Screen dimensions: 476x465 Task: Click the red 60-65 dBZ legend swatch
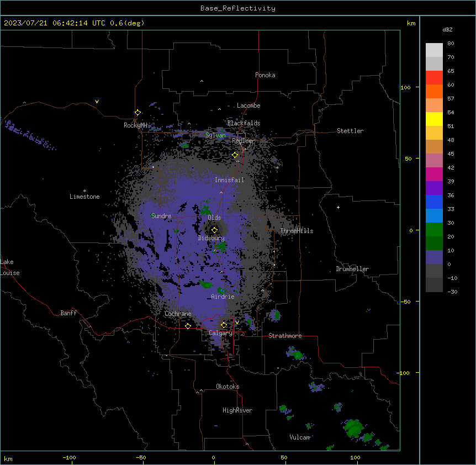434,78
